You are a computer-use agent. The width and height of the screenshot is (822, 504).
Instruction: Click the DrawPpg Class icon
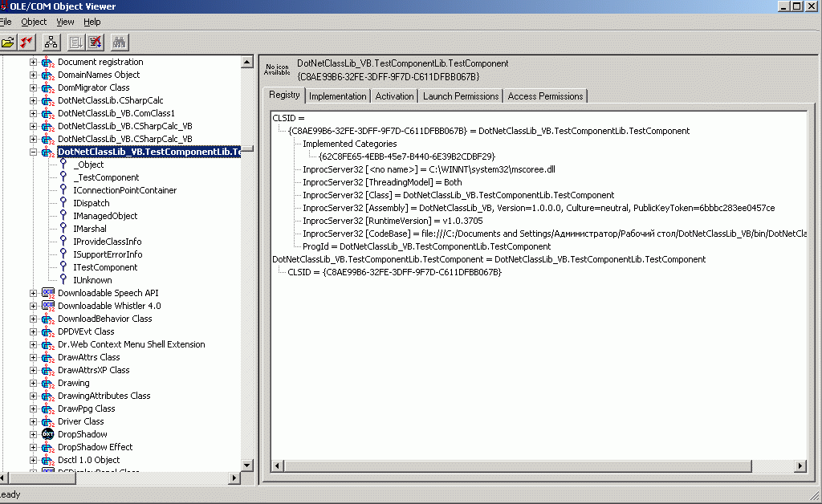pyautogui.click(x=47, y=408)
